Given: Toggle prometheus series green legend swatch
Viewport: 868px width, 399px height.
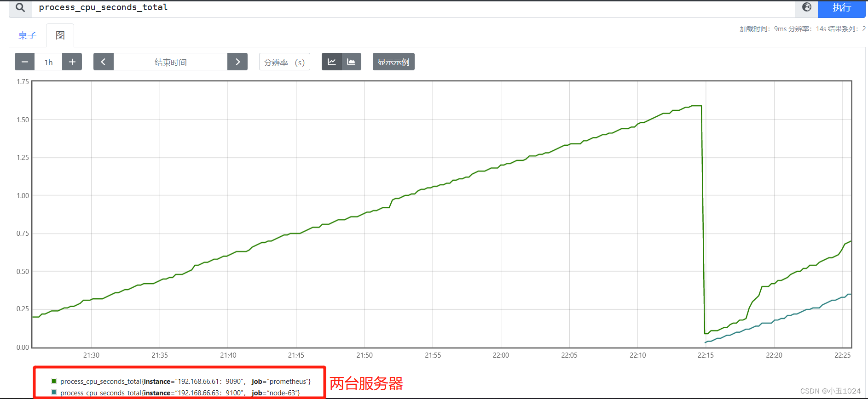Looking at the screenshot, I should 54,381.
